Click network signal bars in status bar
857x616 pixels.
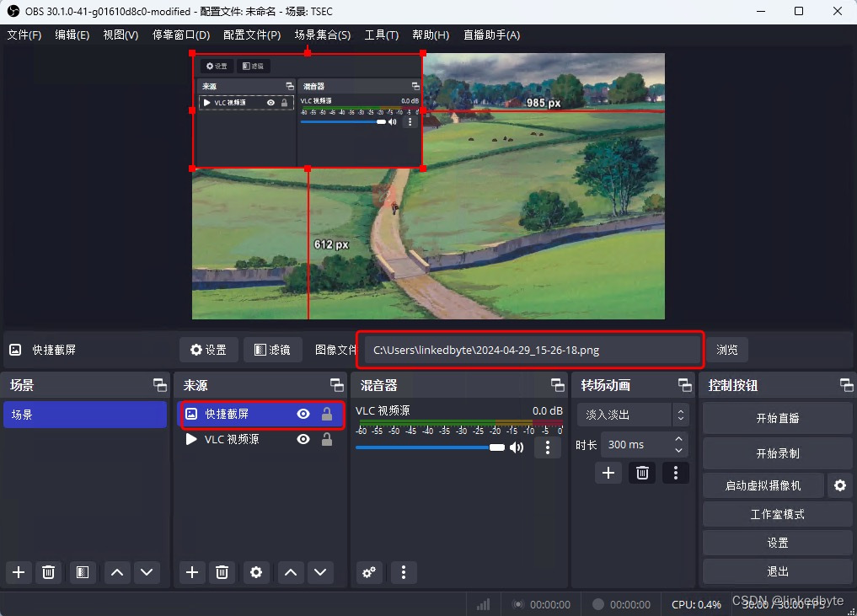(x=483, y=604)
